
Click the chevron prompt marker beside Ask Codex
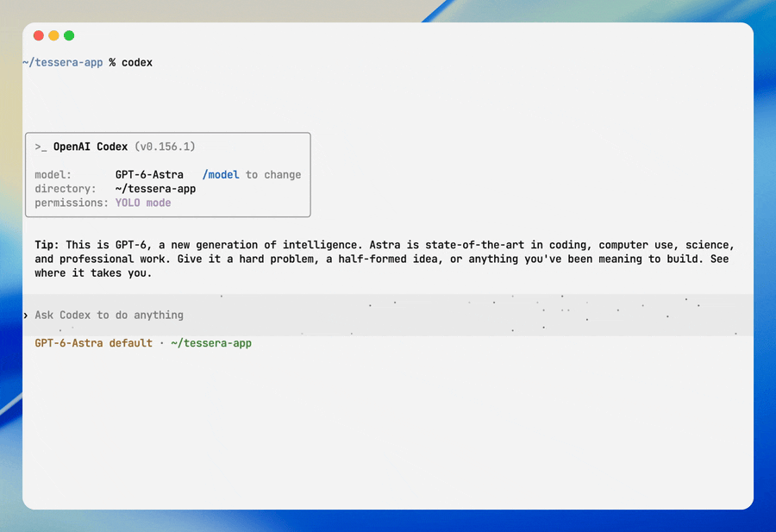tap(26, 316)
